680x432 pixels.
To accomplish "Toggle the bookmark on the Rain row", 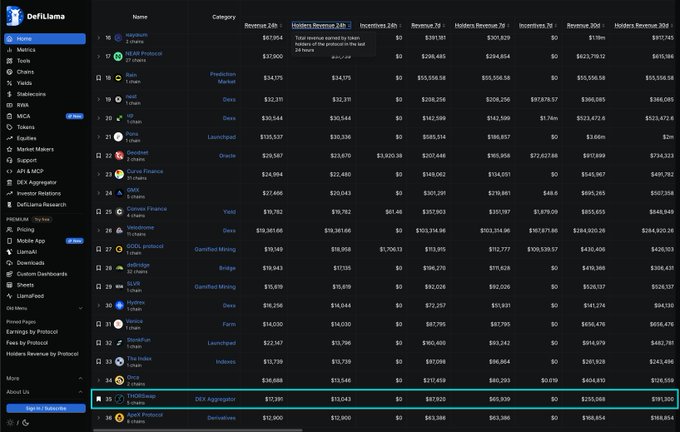I will pos(98,78).
